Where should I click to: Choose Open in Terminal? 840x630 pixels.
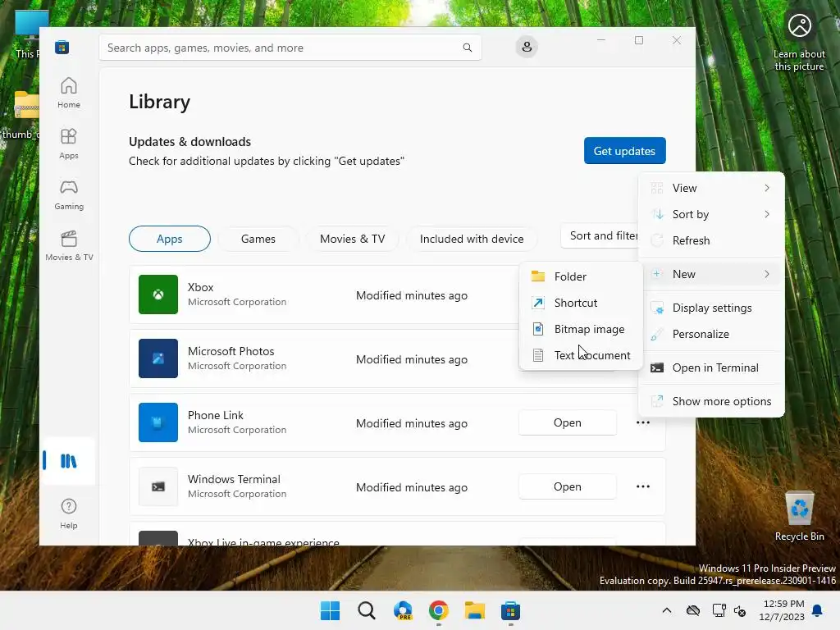pyautogui.click(x=711, y=367)
